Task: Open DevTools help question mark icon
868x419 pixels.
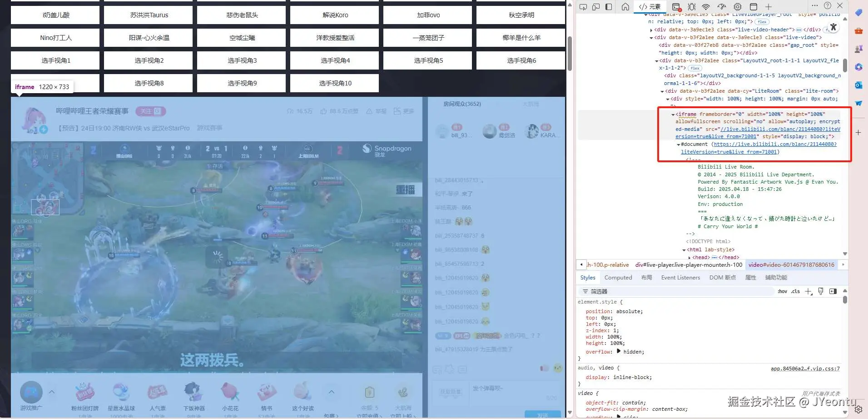Action: 828,5
